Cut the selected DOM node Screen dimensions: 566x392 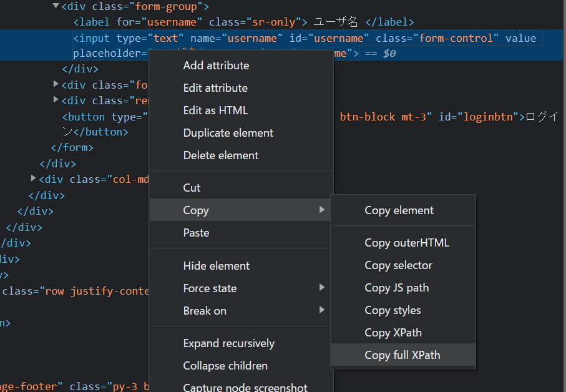[192, 188]
